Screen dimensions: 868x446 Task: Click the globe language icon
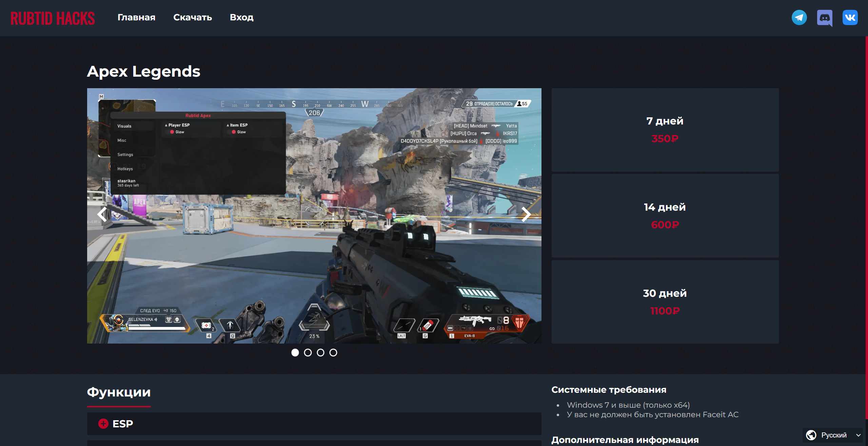(811, 435)
